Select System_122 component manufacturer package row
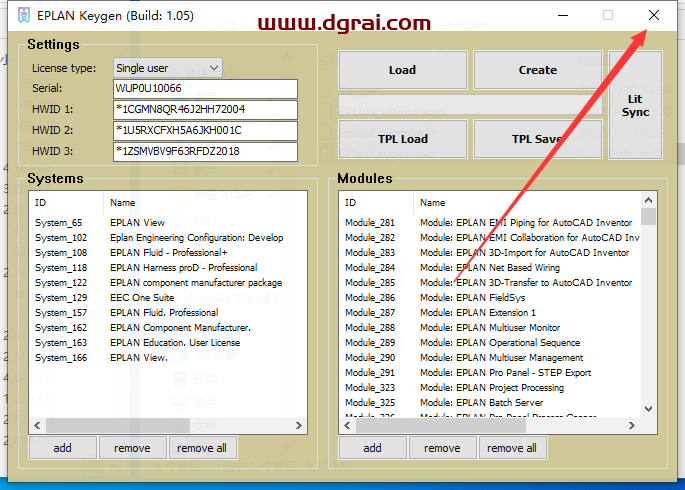 coord(168,283)
